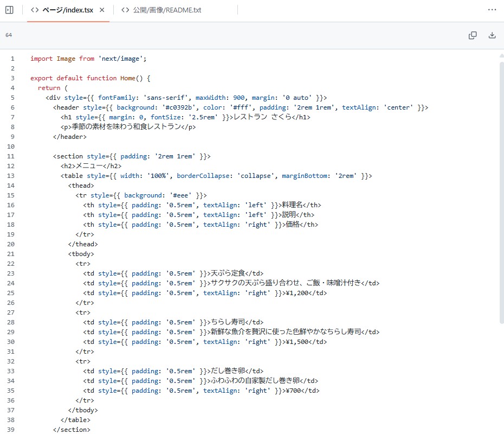Download the file with download icon
The height and width of the screenshot is (434, 504).
(492, 35)
